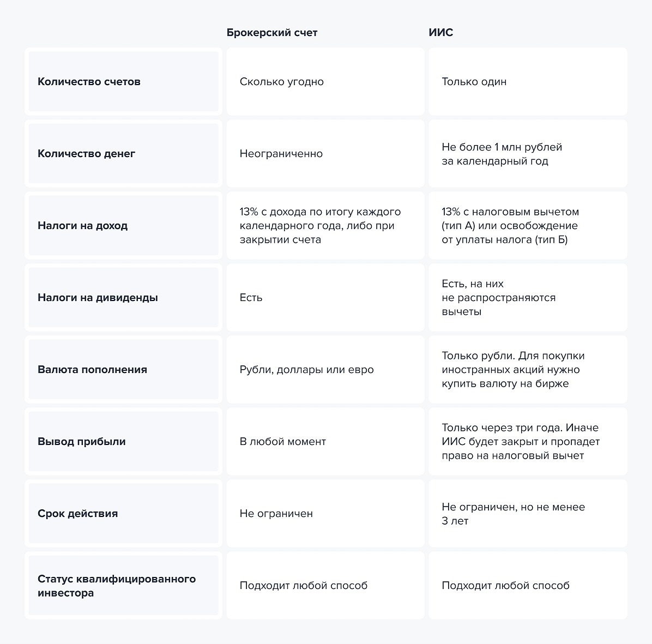The width and height of the screenshot is (652, 644).
Task: Click the 'Статус квалифицированного инвестора' row label
Action: coord(123,585)
